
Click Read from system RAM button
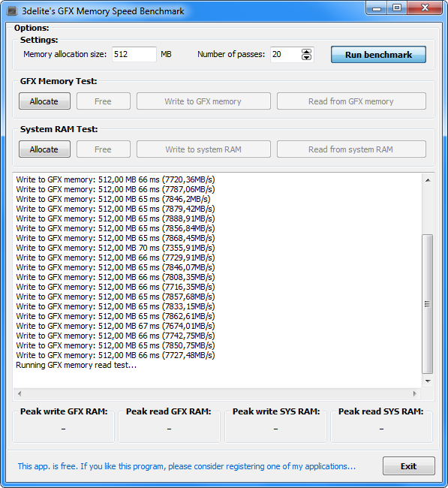point(351,149)
